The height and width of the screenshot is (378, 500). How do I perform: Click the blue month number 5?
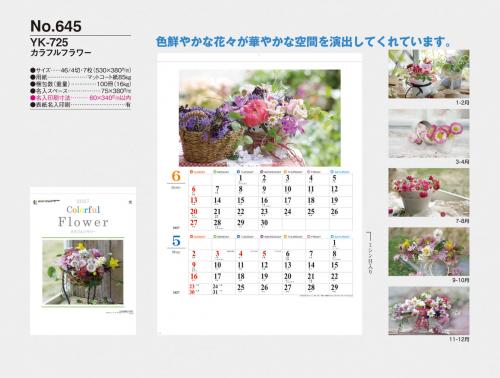point(176,241)
